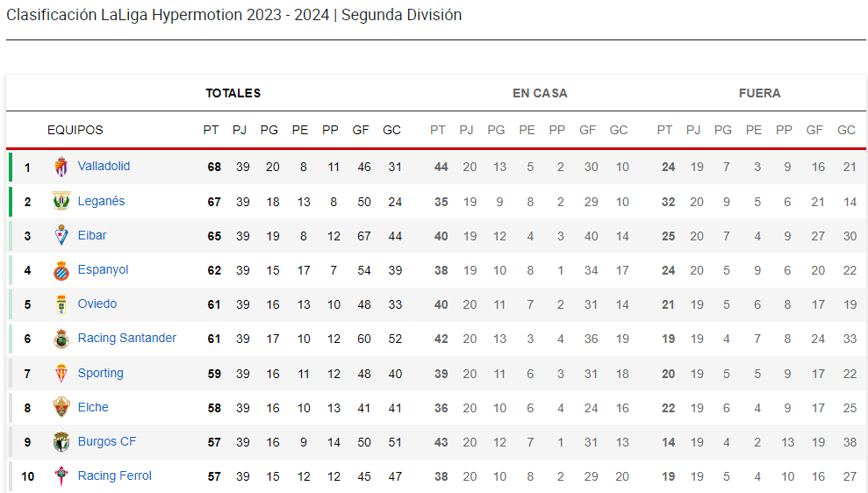Click the Racing Ferrol crest icon
Image resolution: width=868 pixels, height=493 pixels.
[61, 476]
